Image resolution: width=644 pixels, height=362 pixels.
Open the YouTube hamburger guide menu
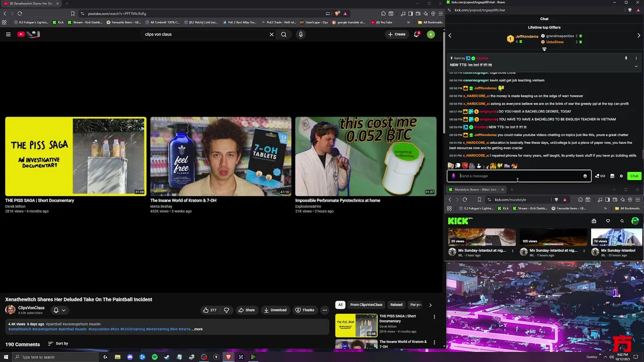pyautogui.click(x=8, y=34)
